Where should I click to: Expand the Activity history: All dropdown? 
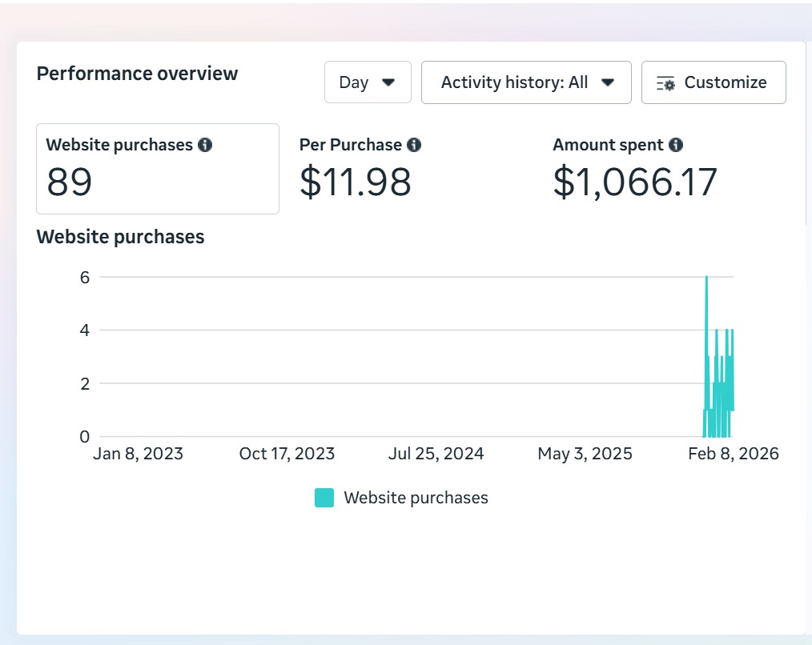click(525, 82)
